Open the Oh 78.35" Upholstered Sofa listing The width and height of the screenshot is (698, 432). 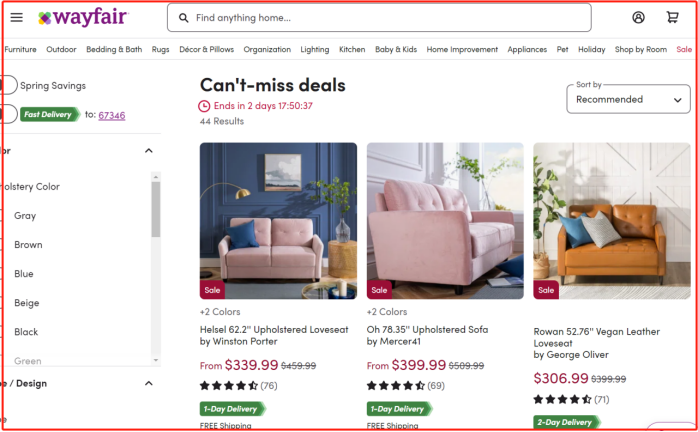(x=427, y=328)
